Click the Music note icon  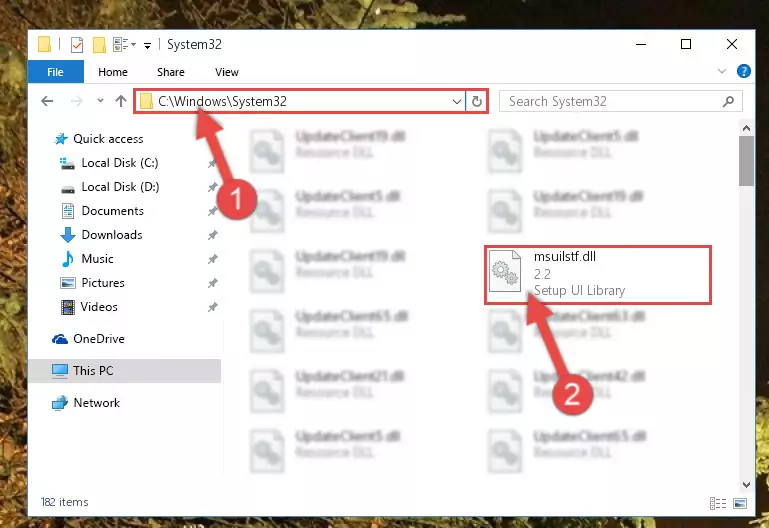[x=68, y=259]
